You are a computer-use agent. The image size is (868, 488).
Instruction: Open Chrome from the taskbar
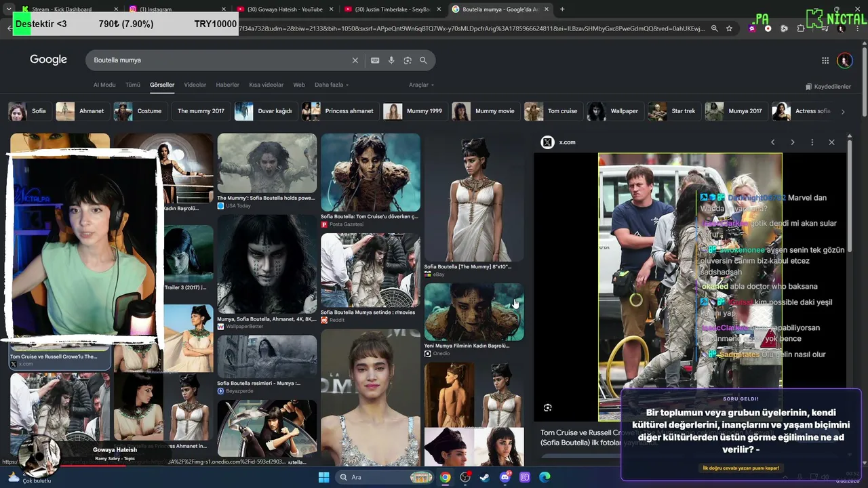[445, 477]
